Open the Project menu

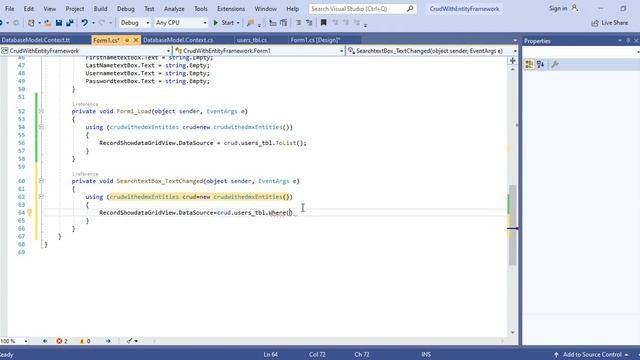coord(75,9)
